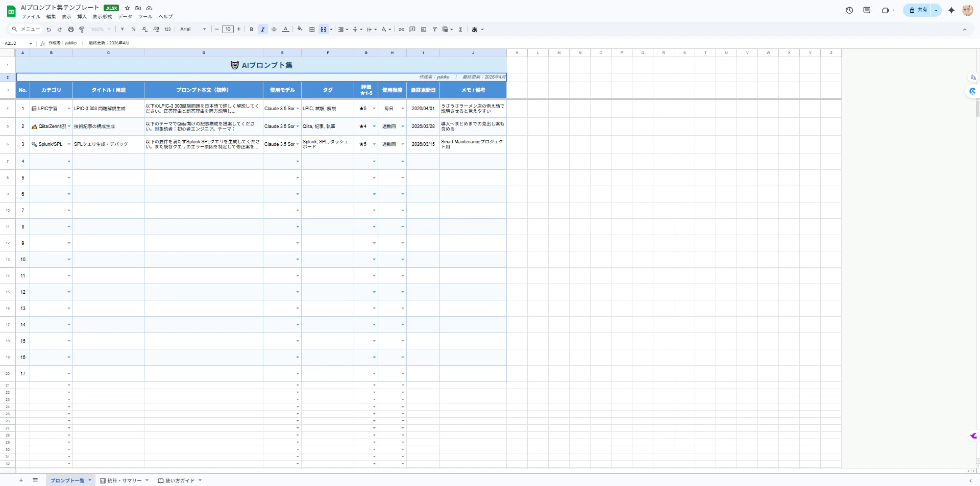Open the text color picker
This screenshot has width=980, height=486.
click(x=286, y=30)
